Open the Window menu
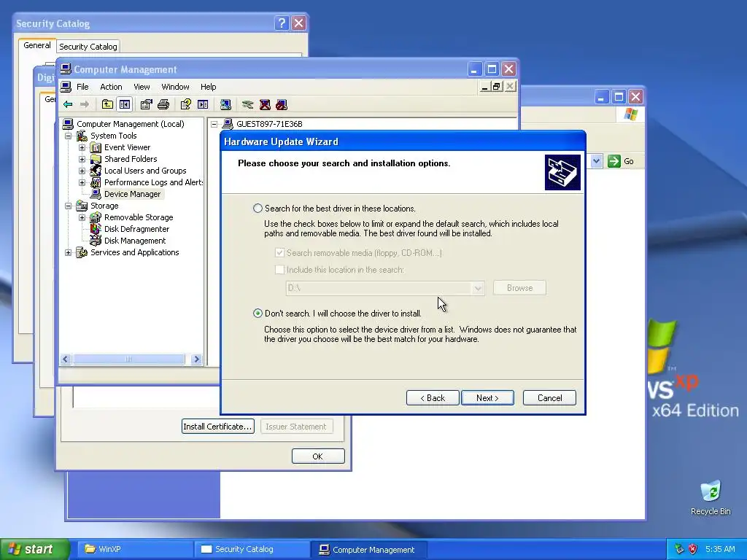 click(x=175, y=87)
